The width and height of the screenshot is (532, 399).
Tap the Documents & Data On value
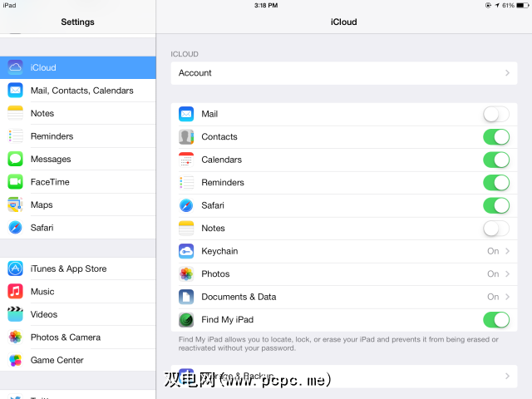493,297
